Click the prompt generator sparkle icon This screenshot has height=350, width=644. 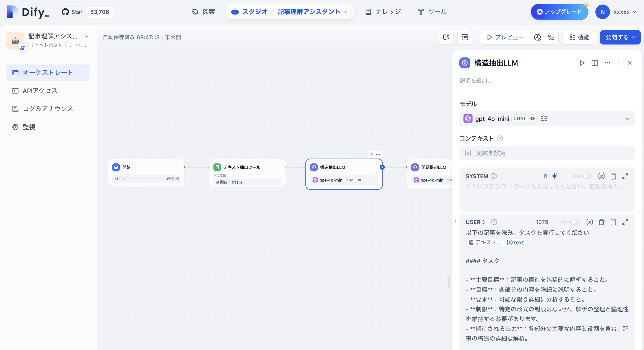click(x=555, y=176)
